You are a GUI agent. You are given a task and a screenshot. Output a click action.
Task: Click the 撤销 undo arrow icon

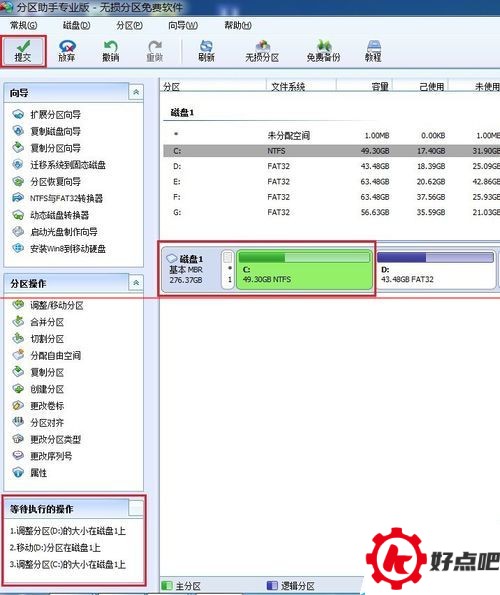pos(111,51)
